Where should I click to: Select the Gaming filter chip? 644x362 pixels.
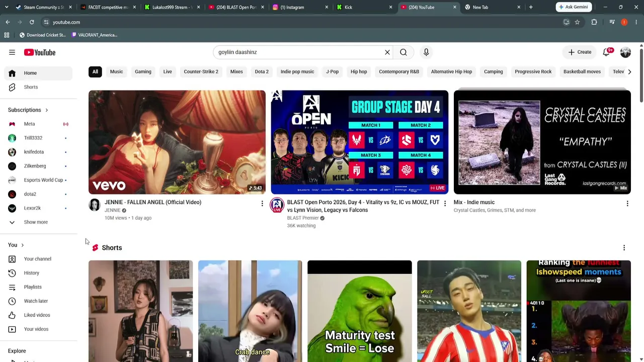[x=143, y=72]
